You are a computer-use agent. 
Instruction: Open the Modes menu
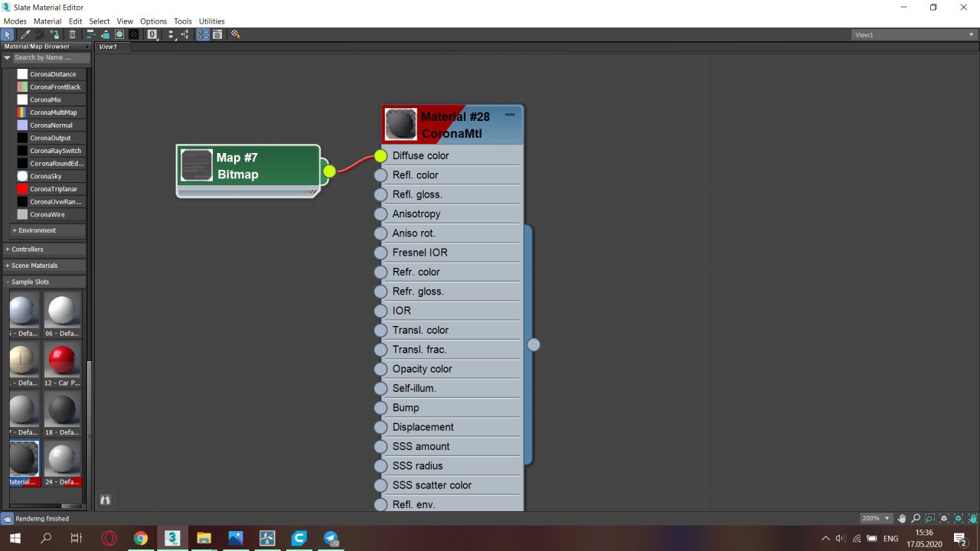tap(15, 21)
